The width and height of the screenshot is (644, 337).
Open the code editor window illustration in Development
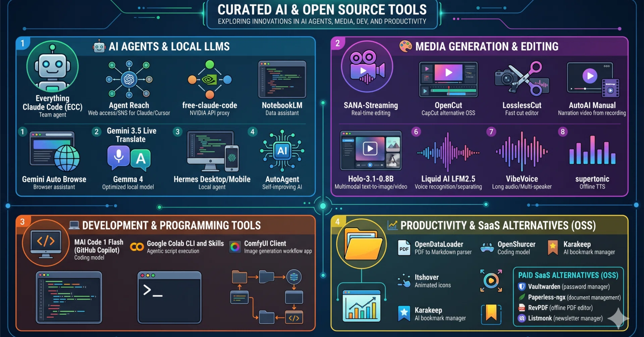click(x=69, y=297)
